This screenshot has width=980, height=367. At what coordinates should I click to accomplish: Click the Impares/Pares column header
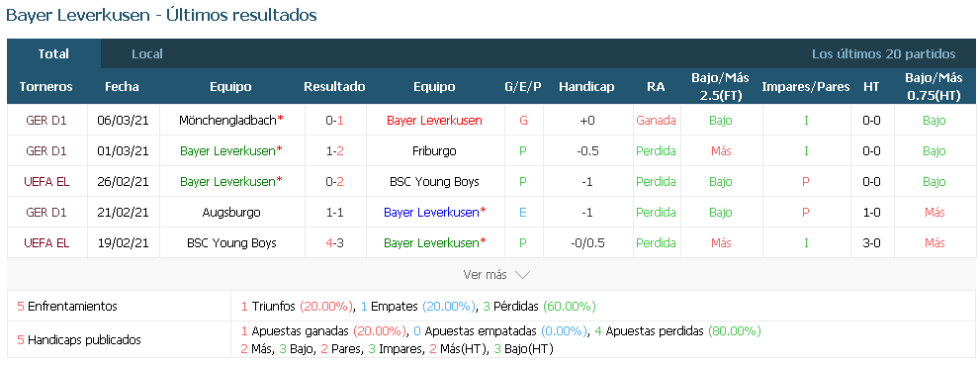[x=806, y=87]
